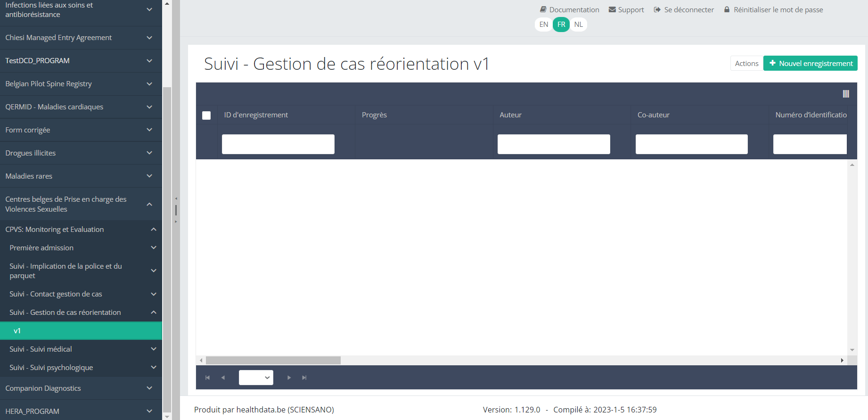The image size is (868, 420).
Task: Click the Nouvel enregistrement button
Action: (x=810, y=64)
